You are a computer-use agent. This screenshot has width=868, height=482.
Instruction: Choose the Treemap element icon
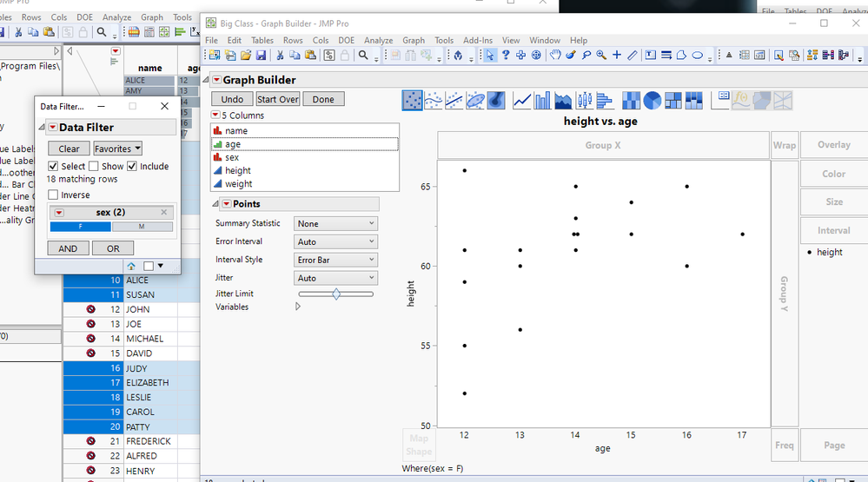673,101
